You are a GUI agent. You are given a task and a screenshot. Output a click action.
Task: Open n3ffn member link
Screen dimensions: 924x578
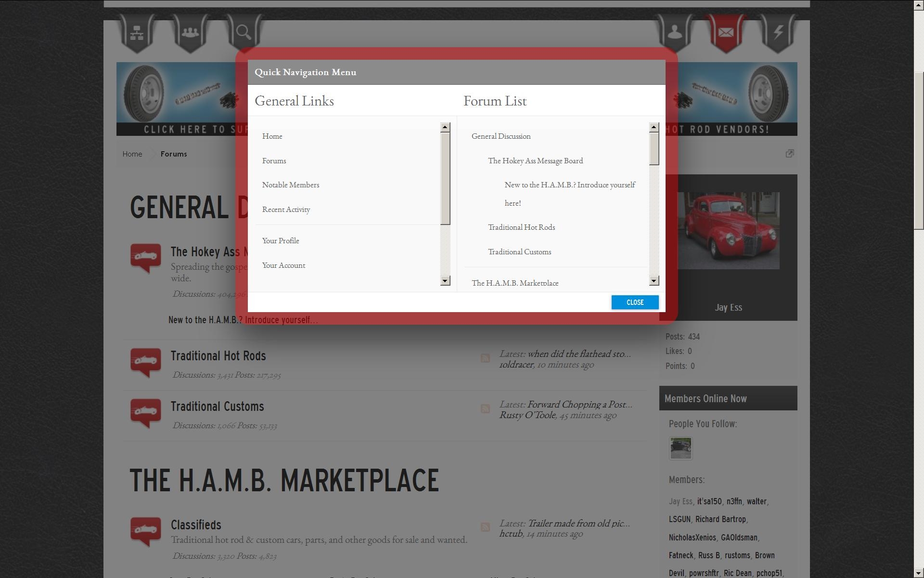point(734,501)
